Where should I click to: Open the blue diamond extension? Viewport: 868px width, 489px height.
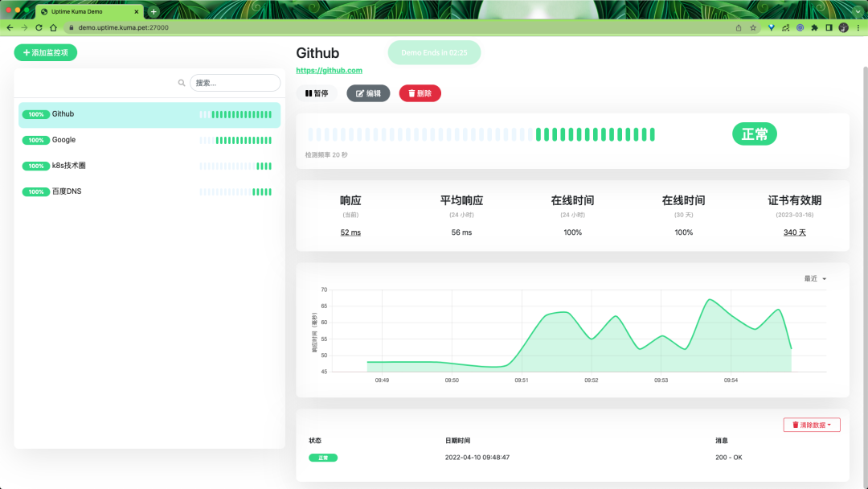click(771, 27)
